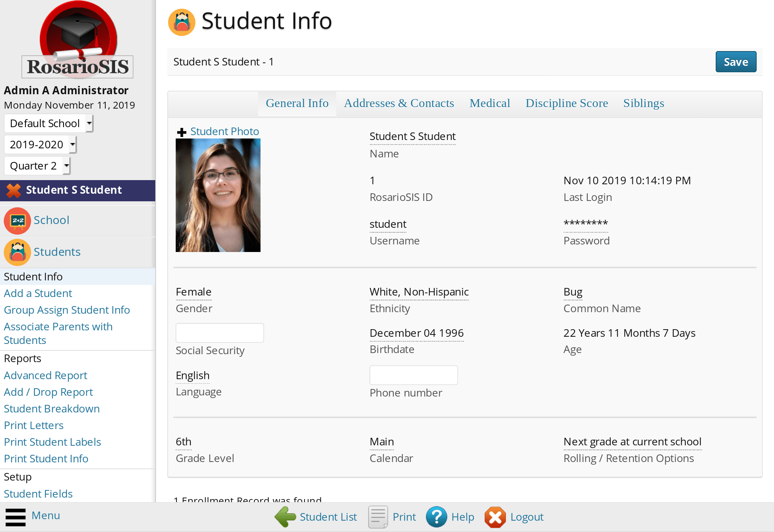Image resolution: width=774 pixels, height=532 pixels.
Task: Click the student photo thumbnail
Action: tap(218, 195)
